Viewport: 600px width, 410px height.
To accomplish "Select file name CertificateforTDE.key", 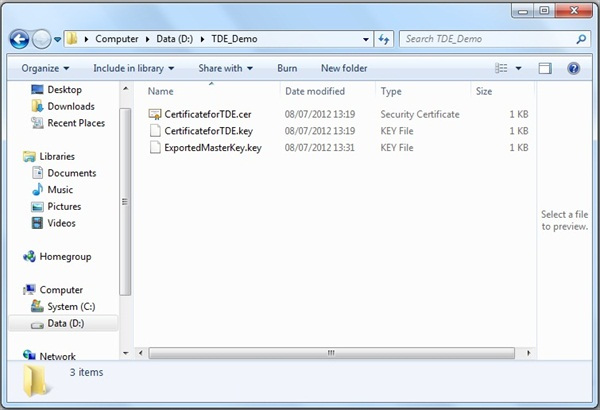I will (x=209, y=131).
